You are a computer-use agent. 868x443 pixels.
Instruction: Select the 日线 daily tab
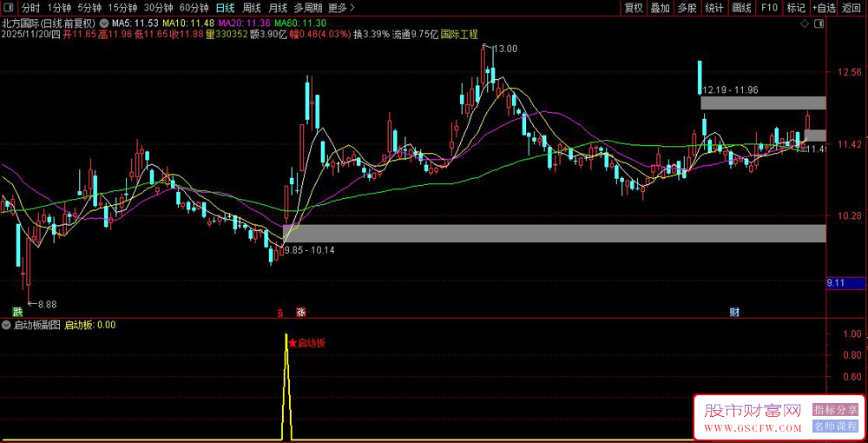pyautogui.click(x=225, y=8)
